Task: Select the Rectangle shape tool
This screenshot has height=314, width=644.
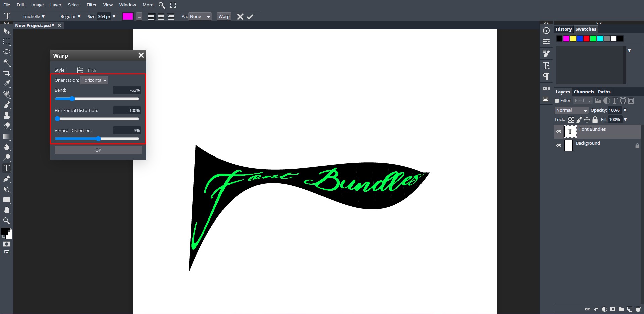Action: pos(7,200)
